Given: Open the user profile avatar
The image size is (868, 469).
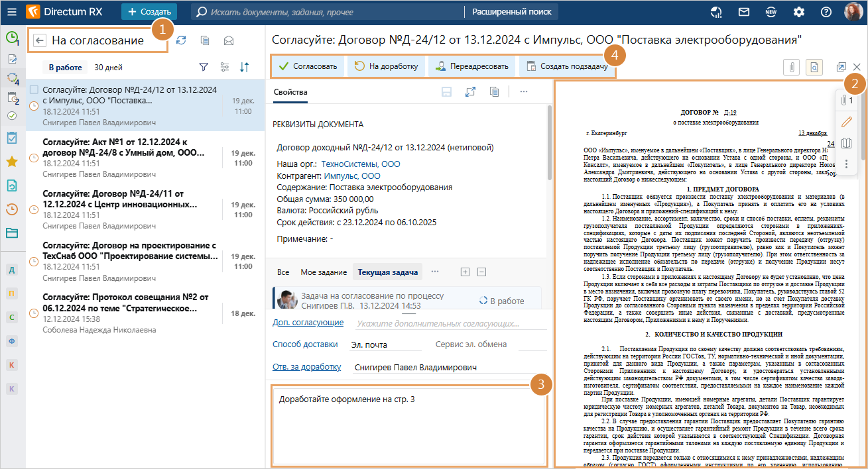Looking at the screenshot, I should (853, 12).
